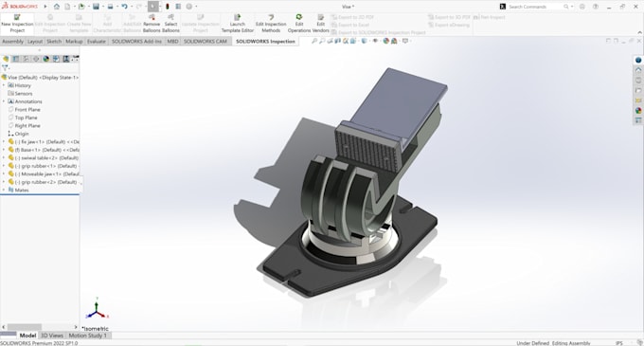Switch to the Motion Study 1 tab

(87, 336)
